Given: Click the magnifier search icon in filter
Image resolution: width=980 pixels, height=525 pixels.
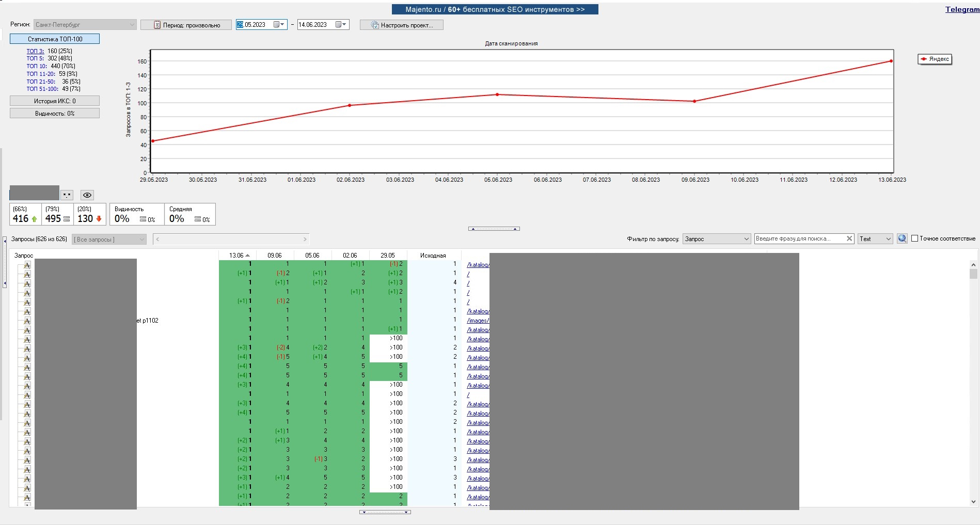Looking at the screenshot, I should click(x=902, y=238).
